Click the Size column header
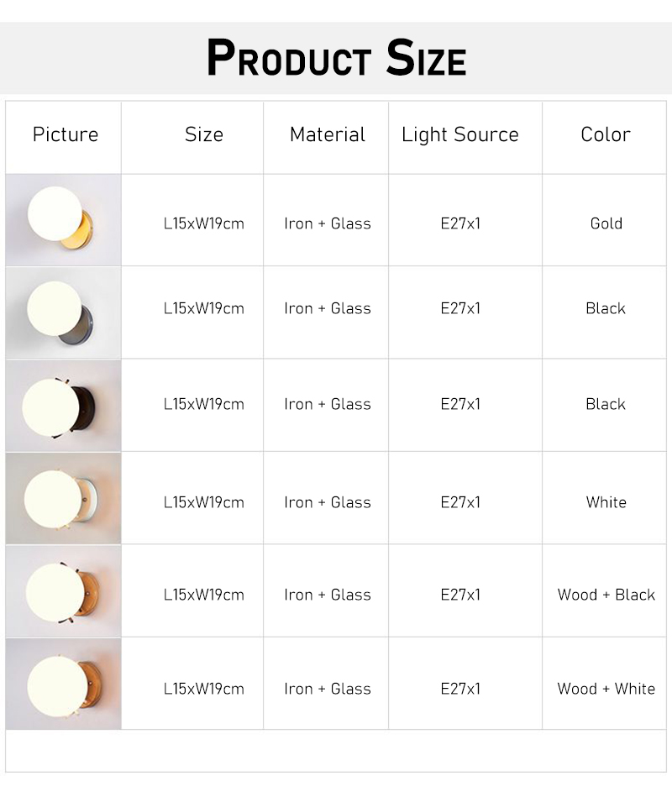This screenshot has width=672, height=787. (x=204, y=134)
